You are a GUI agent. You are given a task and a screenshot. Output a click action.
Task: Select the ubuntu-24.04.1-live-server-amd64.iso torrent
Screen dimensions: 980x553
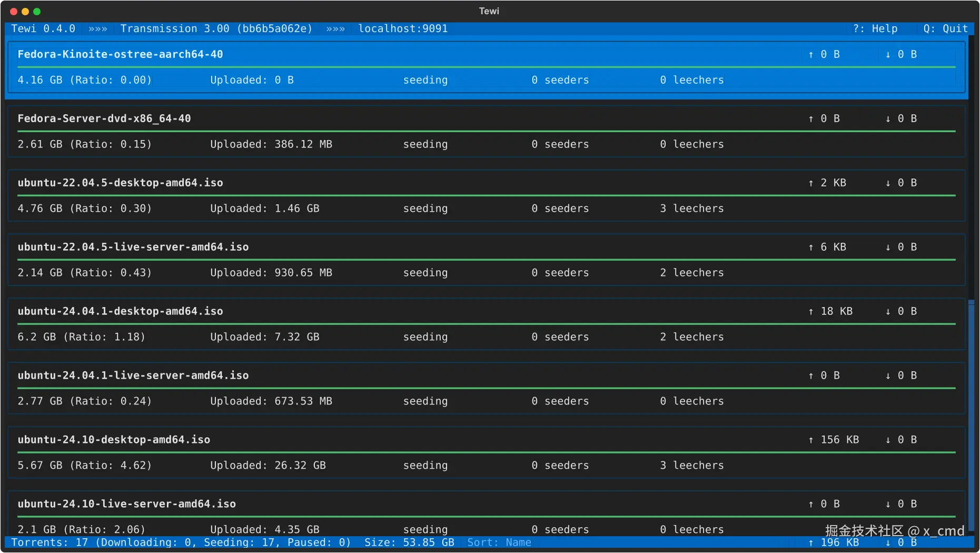[x=487, y=388]
